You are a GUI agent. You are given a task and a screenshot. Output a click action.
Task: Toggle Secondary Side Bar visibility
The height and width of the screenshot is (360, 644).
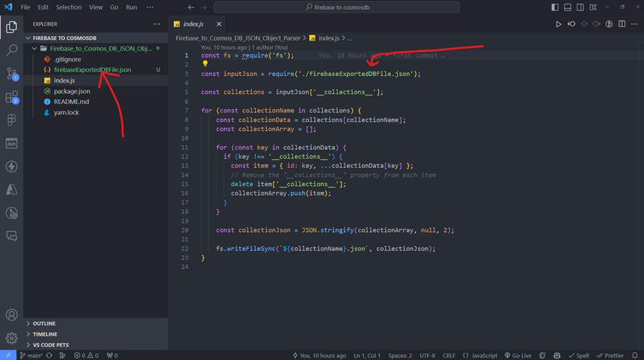tap(581, 7)
